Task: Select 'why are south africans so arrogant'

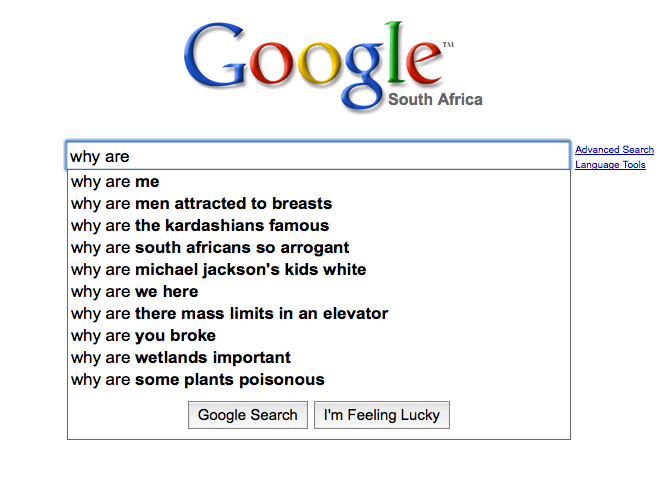Action: coord(210,248)
